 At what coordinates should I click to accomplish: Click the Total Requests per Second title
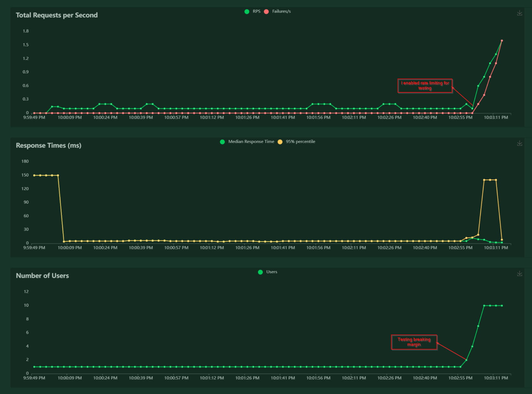pyautogui.click(x=57, y=15)
